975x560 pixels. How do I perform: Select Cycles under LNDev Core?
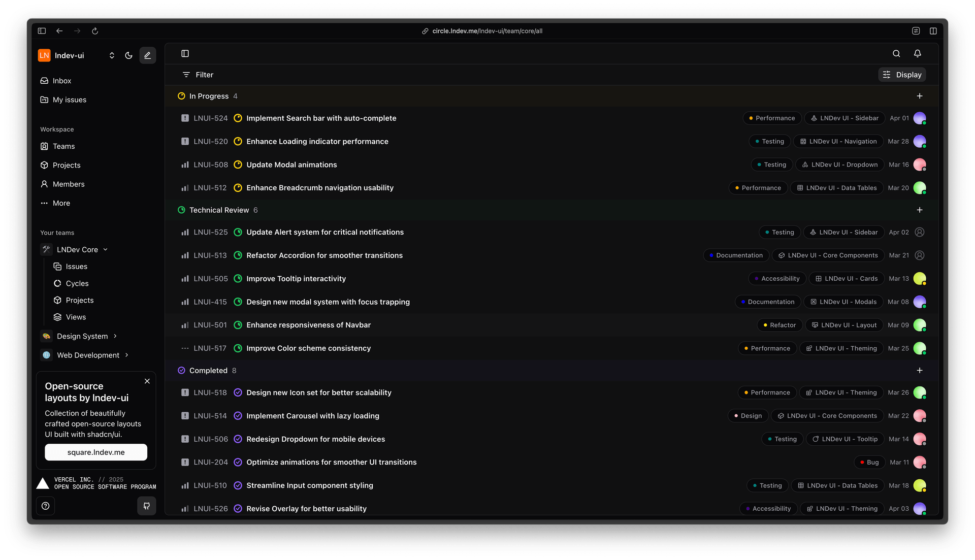tap(77, 283)
